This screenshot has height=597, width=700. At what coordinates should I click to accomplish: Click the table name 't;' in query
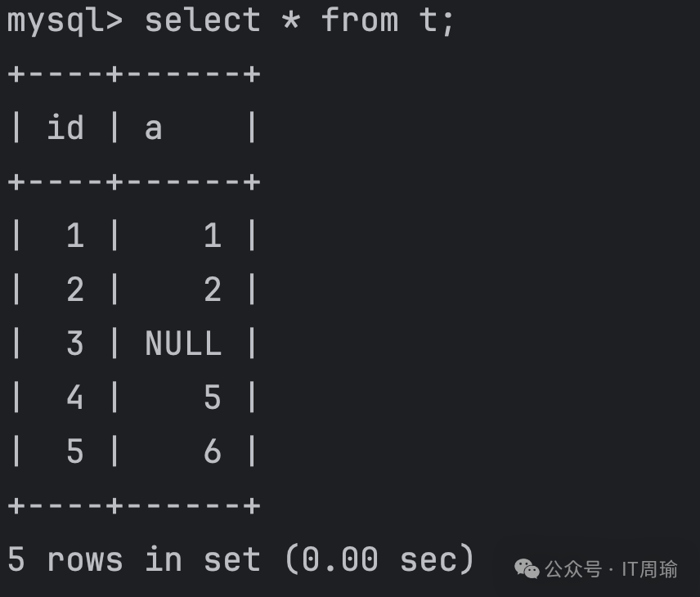(x=437, y=20)
